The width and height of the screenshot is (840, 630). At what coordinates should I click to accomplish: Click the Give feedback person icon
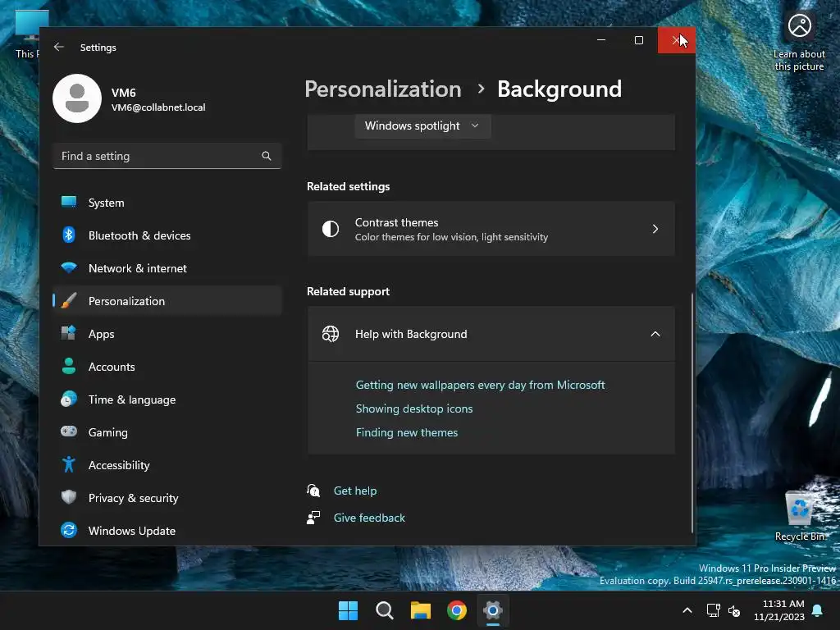click(313, 518)
